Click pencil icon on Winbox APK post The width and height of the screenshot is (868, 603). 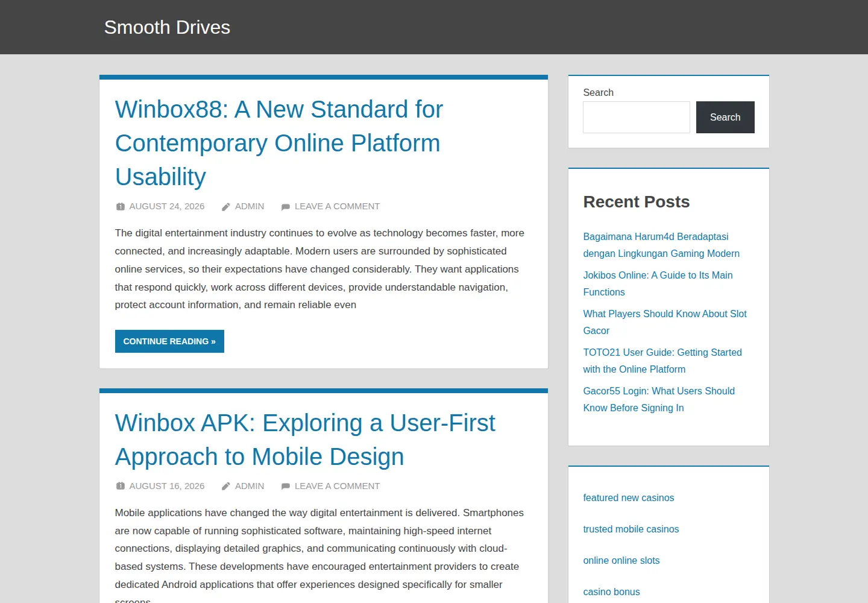pos(226,486)
